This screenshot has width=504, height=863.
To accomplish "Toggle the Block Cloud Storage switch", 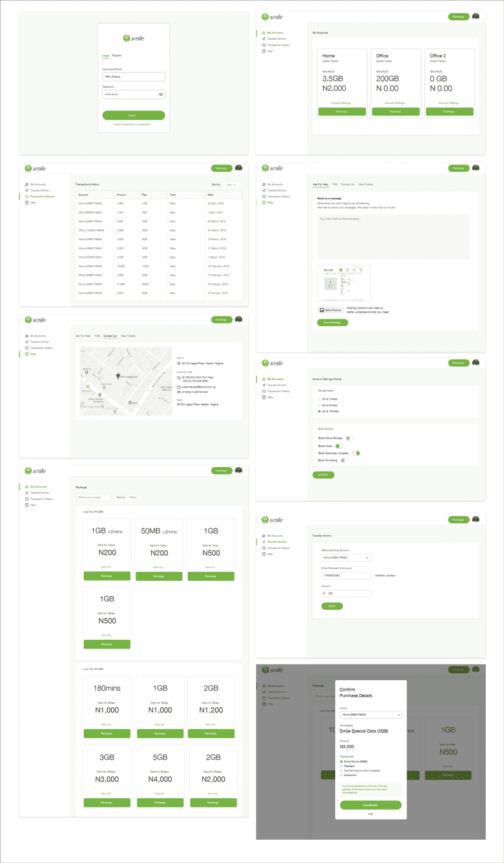I will (348, 437).
